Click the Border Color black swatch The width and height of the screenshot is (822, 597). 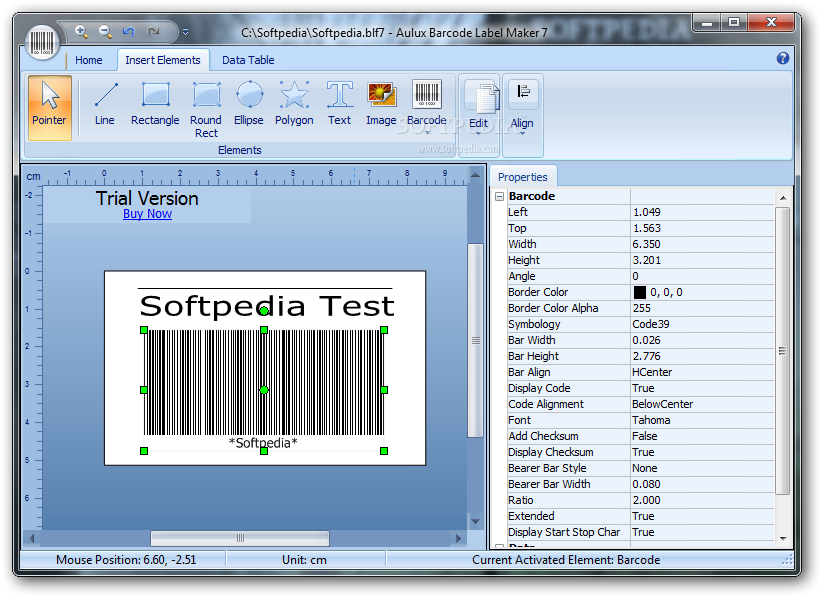pos(640,292)
